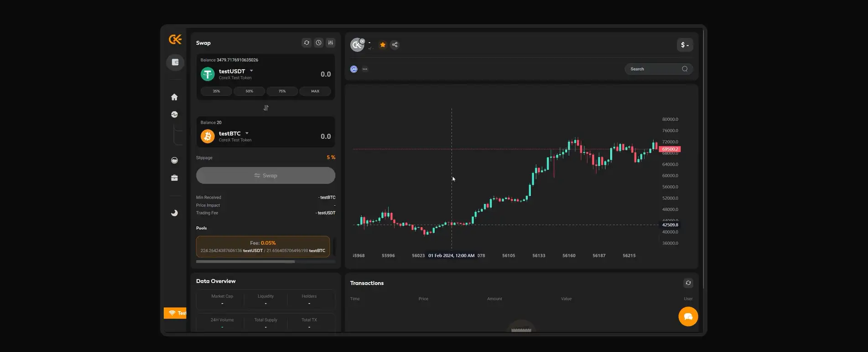
Task: Click the chart Search field
Action: [x=654, y=69]
